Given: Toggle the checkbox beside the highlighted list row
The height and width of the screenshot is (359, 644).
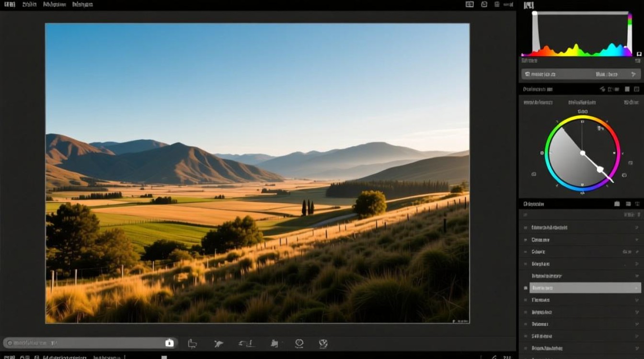Looking at the screenshot, I should point(526,288).
